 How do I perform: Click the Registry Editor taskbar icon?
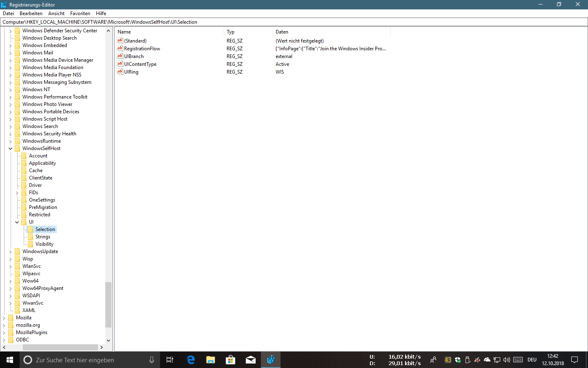click(x=270, y=360)
